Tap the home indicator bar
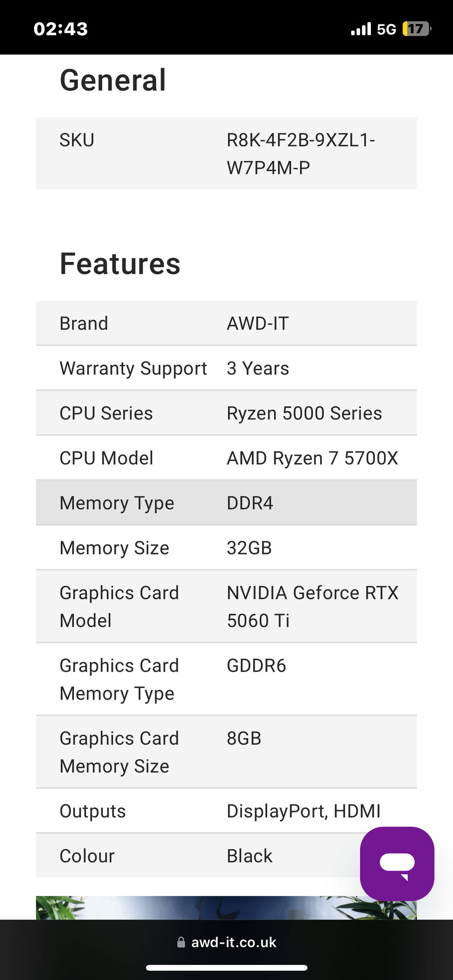 226,967
